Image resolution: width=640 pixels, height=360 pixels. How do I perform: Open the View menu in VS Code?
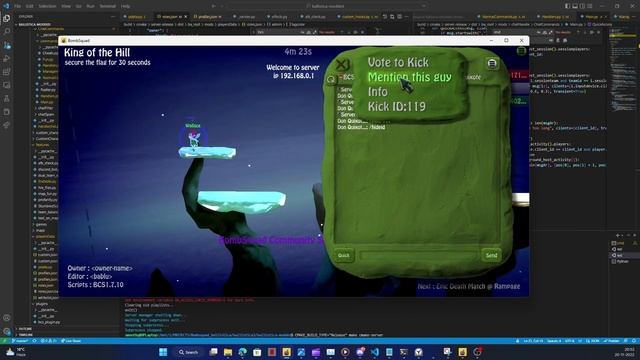tap(66, 6)
